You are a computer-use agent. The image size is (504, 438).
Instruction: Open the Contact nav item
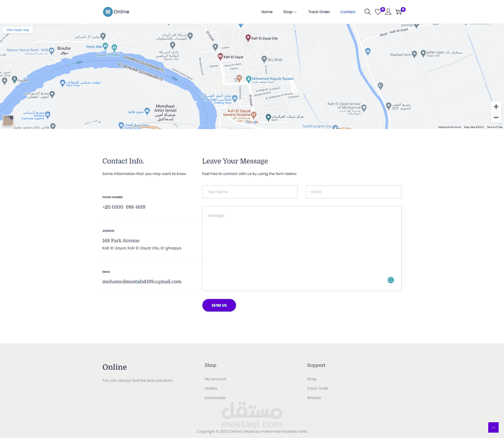pyautogui.click(x=348, y=12)
